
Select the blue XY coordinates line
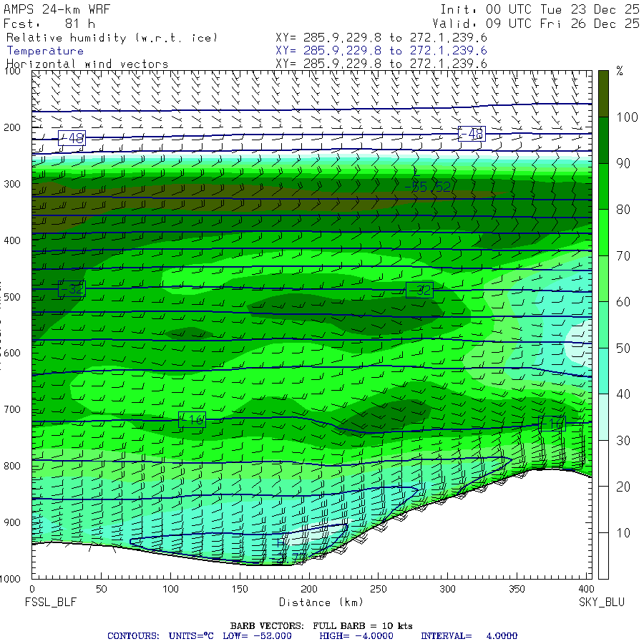coord(381,51)
